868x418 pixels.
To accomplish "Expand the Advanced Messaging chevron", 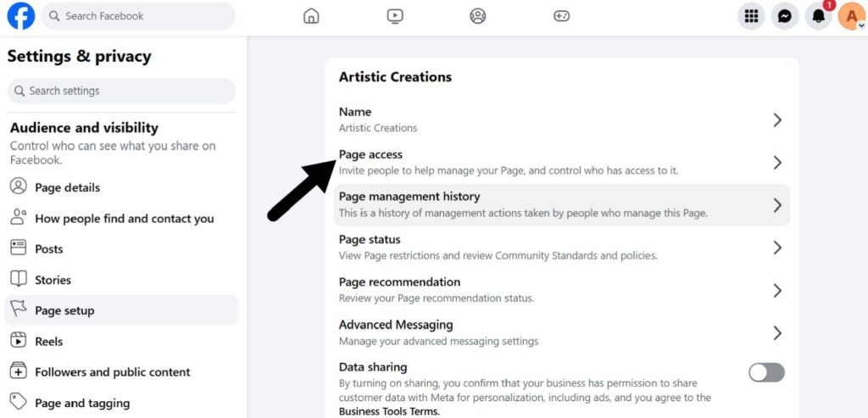I will point(776,332).
